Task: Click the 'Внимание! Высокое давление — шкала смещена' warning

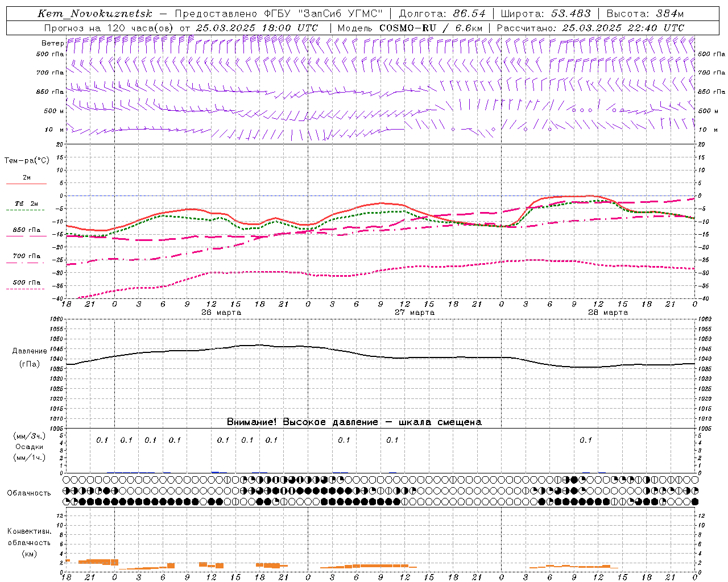Action: (x=354, y=422)
